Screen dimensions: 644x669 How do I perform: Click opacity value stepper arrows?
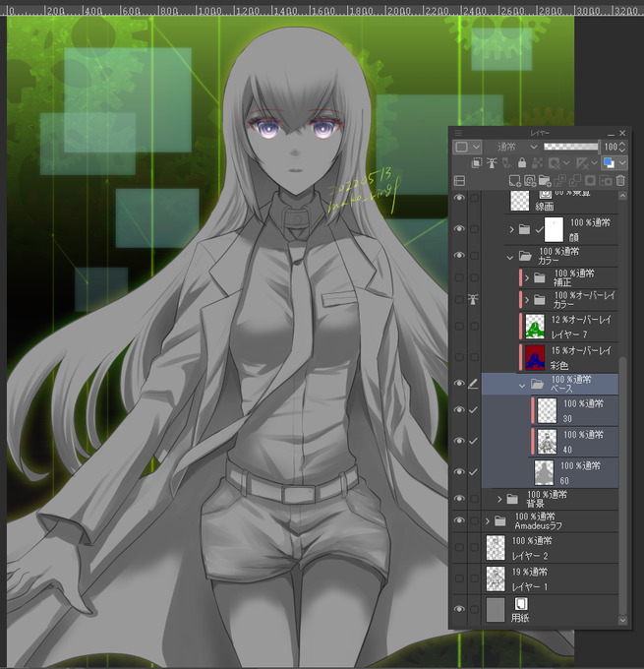[x=621, y=147]
